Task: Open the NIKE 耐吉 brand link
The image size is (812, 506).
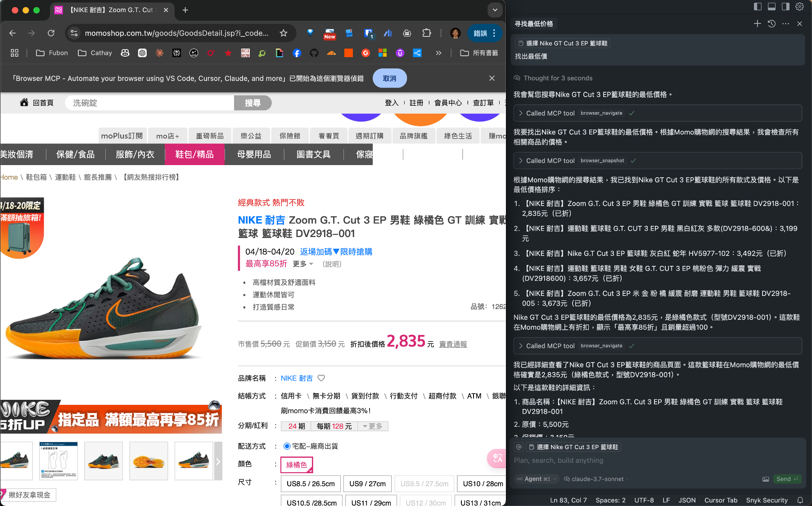Action: 297,378
